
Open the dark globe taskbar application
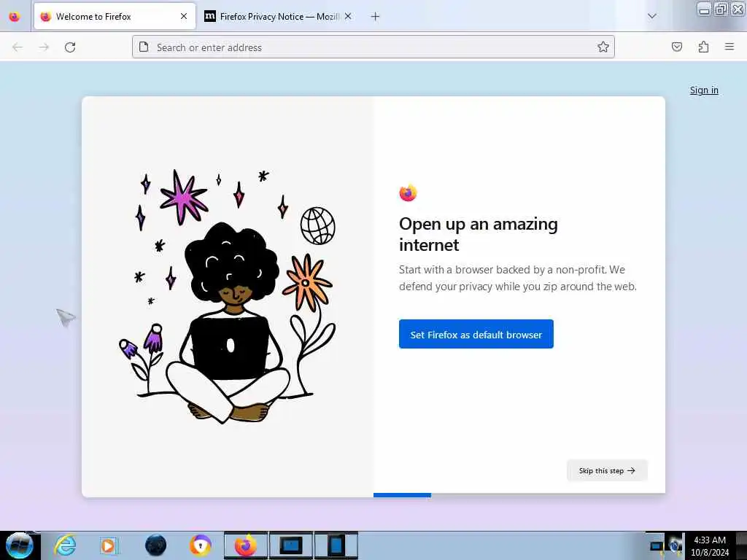click(155, 545)
